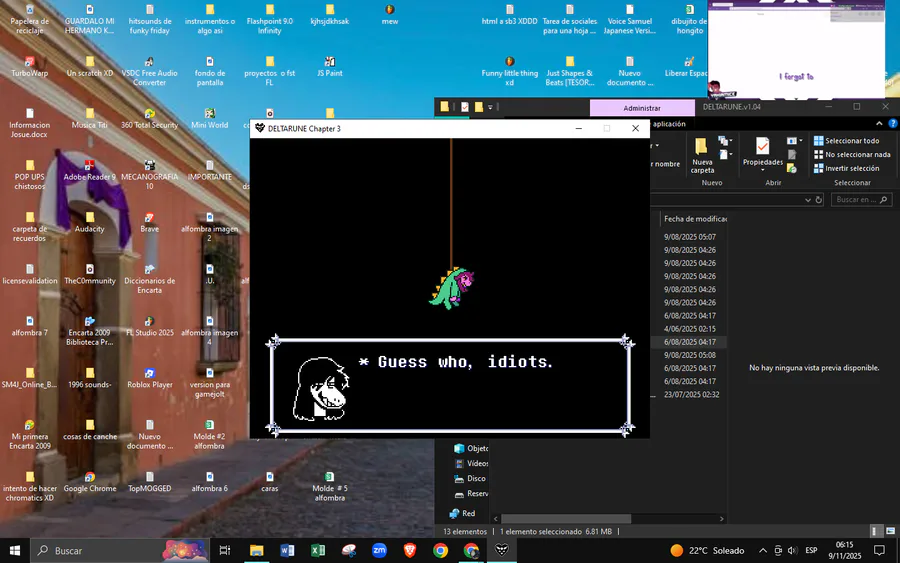This screenshot has width=900, height=563.
Task: Open Explorer help question-mark icon
Action: [893, 123]
